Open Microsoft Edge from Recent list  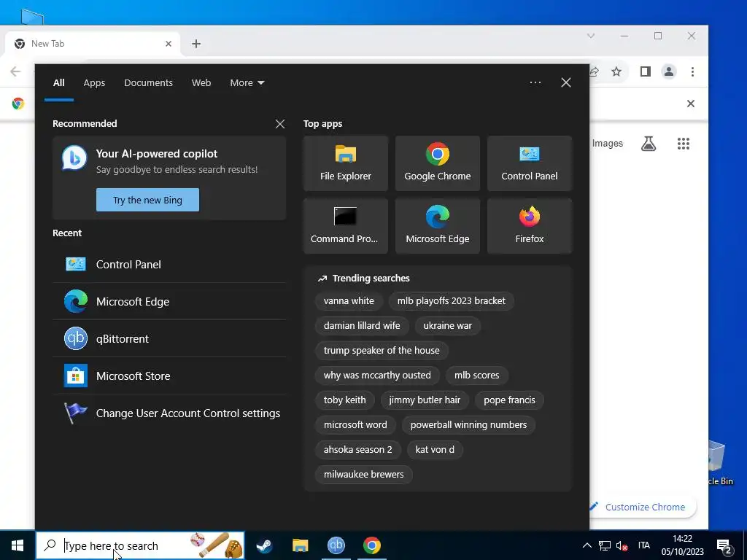point(169,301)
